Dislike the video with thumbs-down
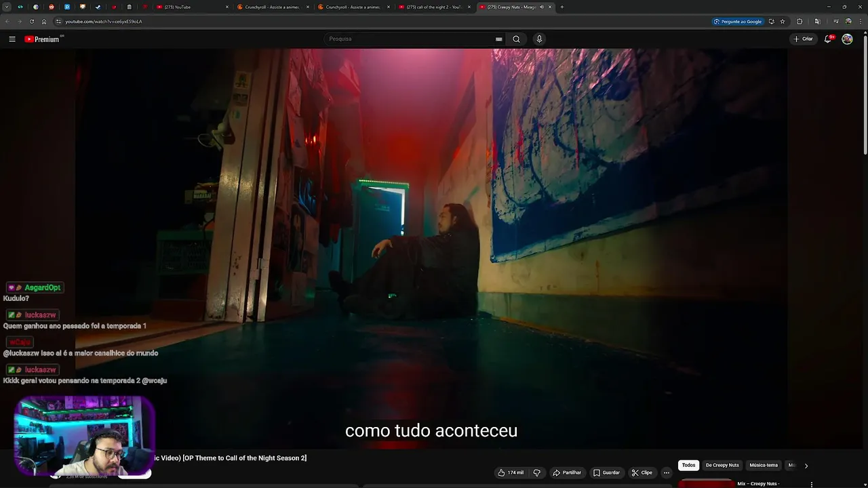The width and height of the screenshot is (868, 488). [x=536, y=472]
